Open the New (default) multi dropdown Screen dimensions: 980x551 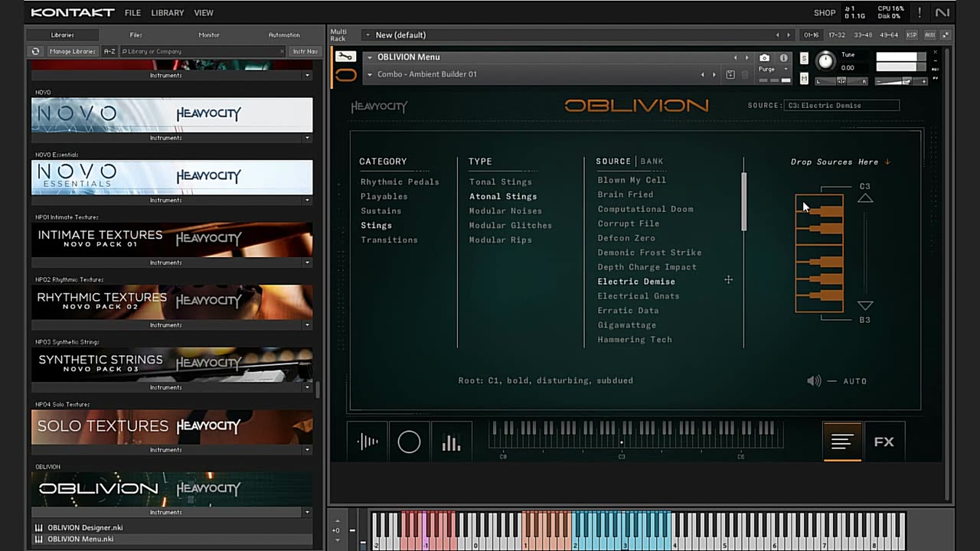pos(368,35)
